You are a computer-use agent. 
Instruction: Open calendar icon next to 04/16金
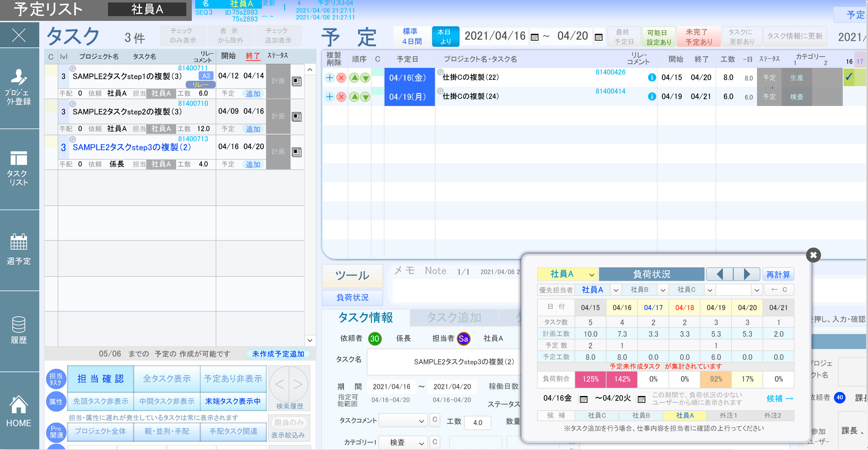coord(584,399)
